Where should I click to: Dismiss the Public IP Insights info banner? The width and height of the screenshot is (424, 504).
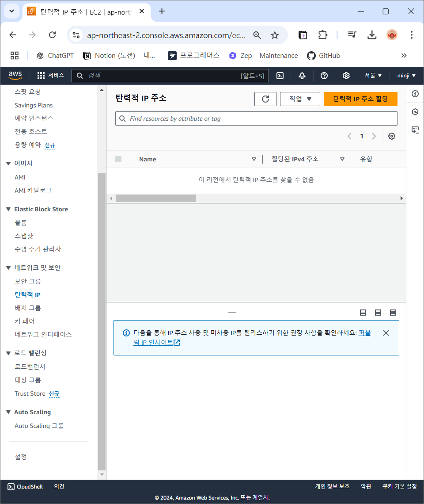pyautogui.click(x=386, y=333)
